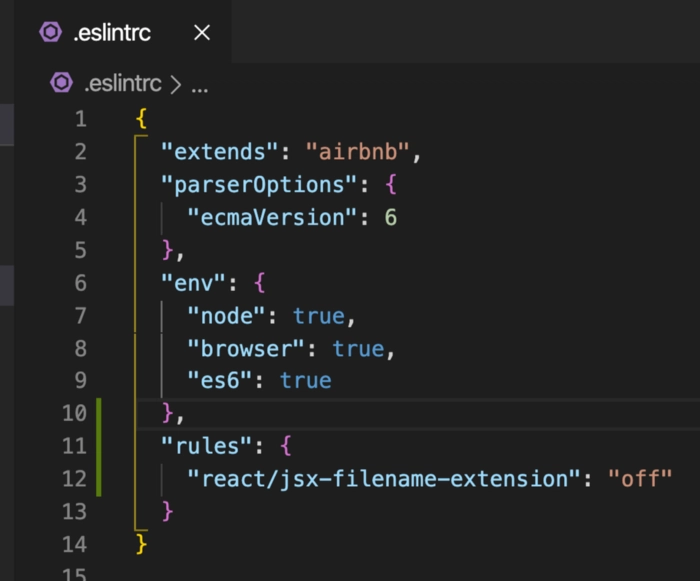Click line number 3 in gutter
This screenshot has width=700, height=581.
[81, 184]
